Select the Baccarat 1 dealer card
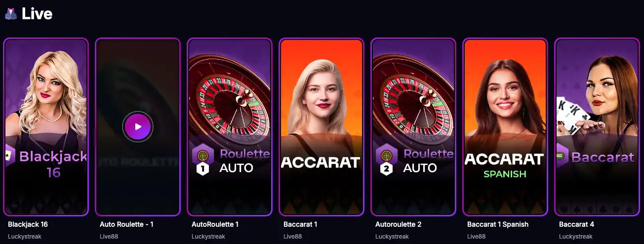644x244 pixels. (322, 127)
